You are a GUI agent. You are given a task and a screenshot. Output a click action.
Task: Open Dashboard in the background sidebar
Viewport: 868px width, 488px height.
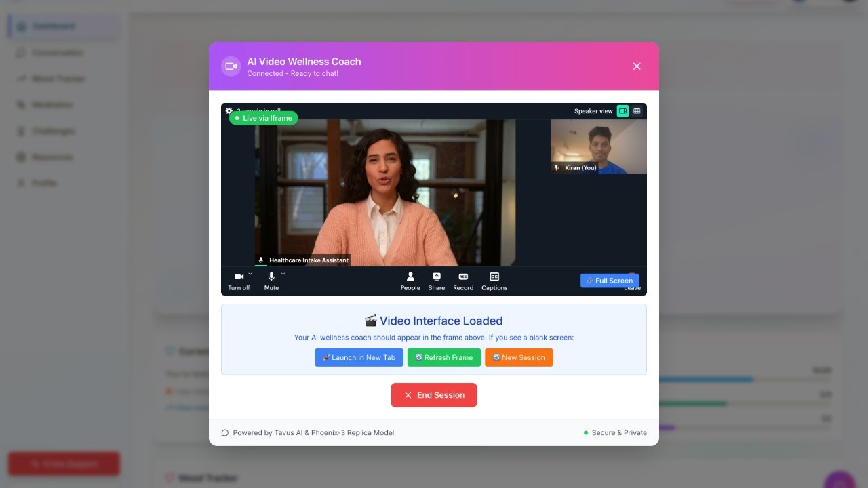[x=64, y=26]
